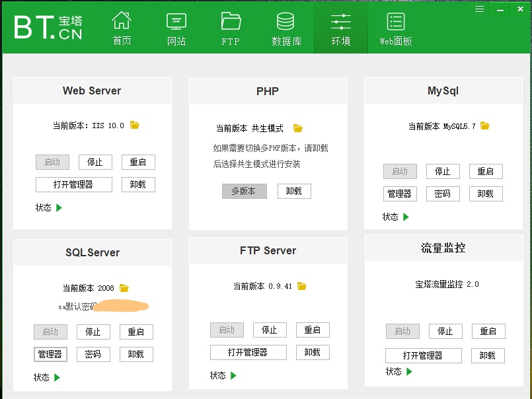Stop SQLServer with 停止
Image resolution: width=532 pixels, height=399 pixels.
pyautogui.click(x=93, y=332)
